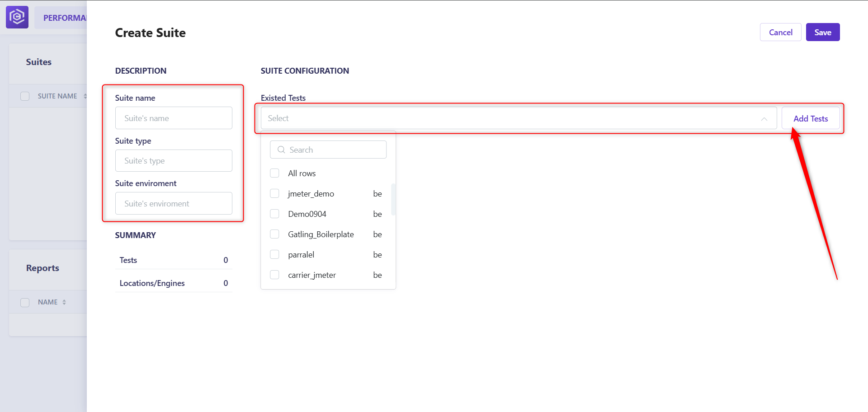
Task: Open the Existed Tests Select dropdown
Action: pos(519,118)
